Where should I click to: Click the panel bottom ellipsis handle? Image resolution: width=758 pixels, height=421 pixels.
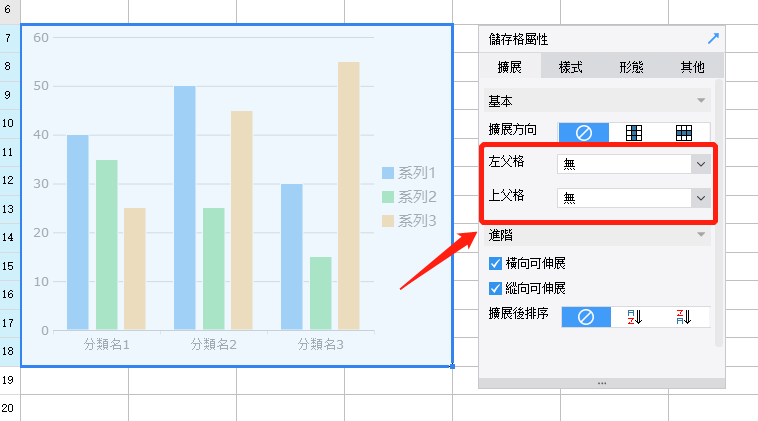pyautogui.click(x=602, y=383)
